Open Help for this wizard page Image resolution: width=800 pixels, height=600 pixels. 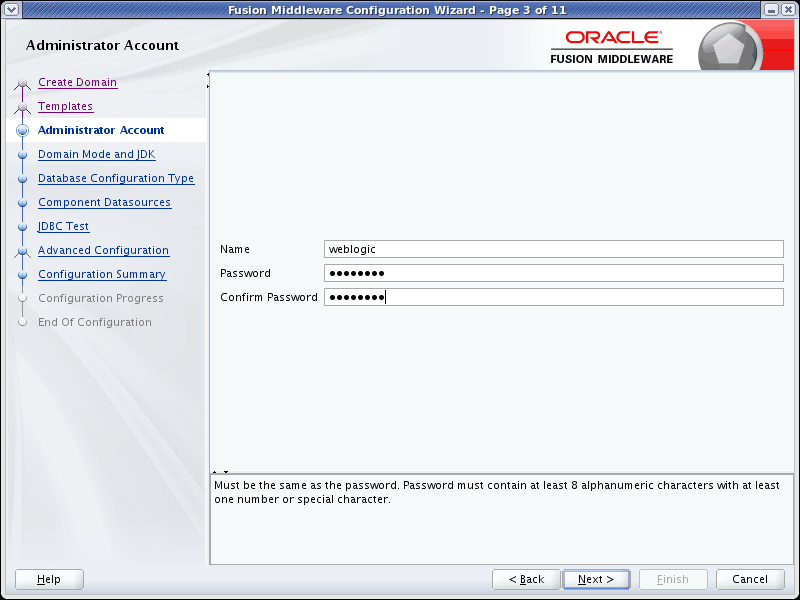(49, 579)
